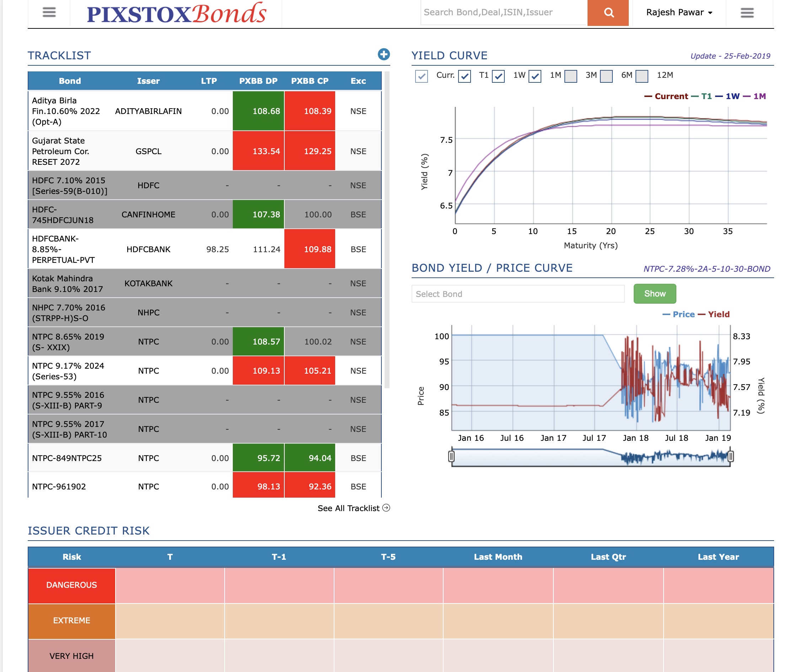Click the Tracklist vertical scrollbar

pyautogui.click(x=387, y=230)
